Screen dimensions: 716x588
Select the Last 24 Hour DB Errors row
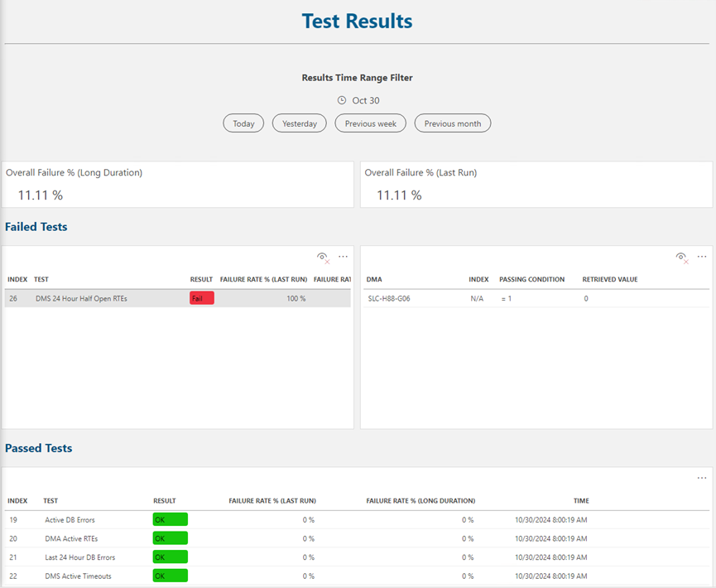(x=357, y=557)
